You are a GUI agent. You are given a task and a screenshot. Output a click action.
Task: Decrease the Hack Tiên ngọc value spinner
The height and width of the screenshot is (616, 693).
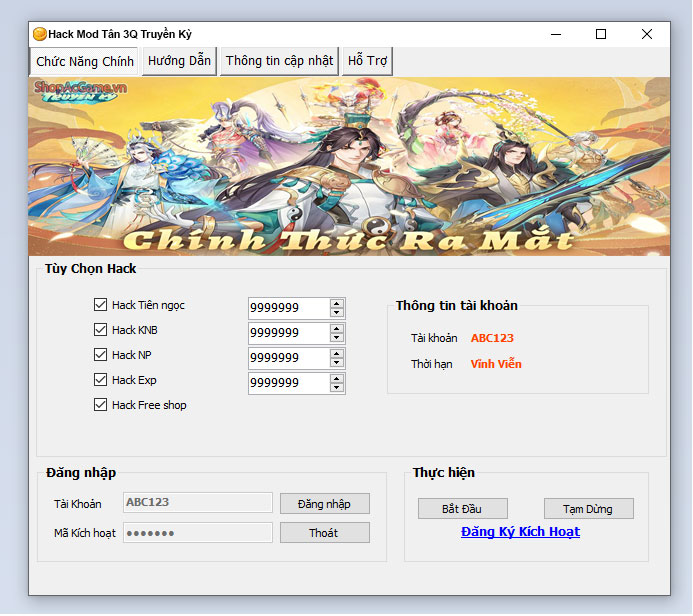[337, 313]
